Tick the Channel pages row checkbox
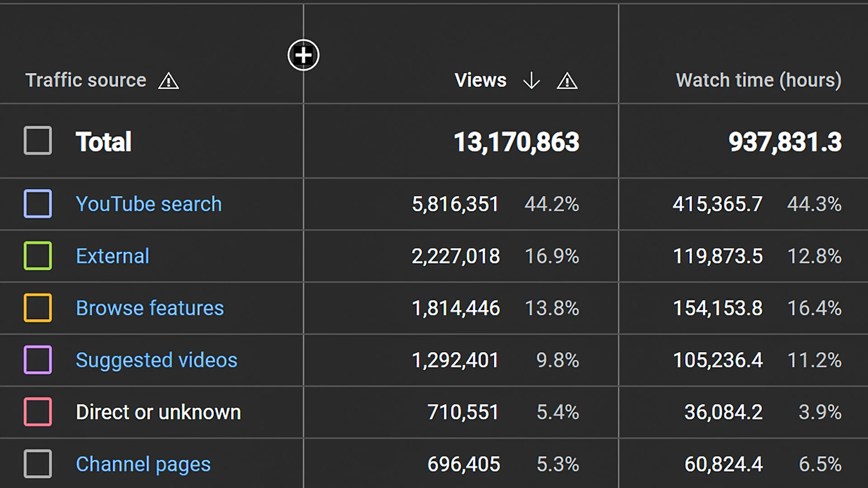Viewport: 868px width, 488px height. pyautogui.click(x=38, y=464)
